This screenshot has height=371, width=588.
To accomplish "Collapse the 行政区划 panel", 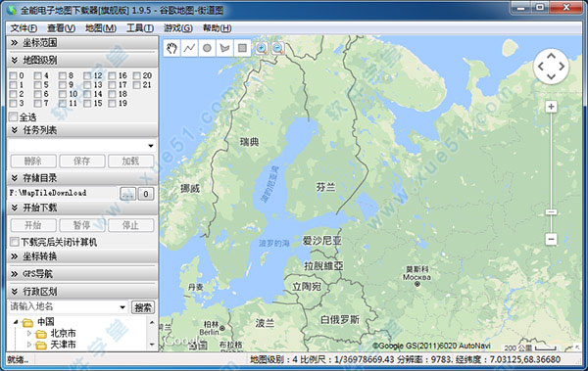I will coord(82,291).
